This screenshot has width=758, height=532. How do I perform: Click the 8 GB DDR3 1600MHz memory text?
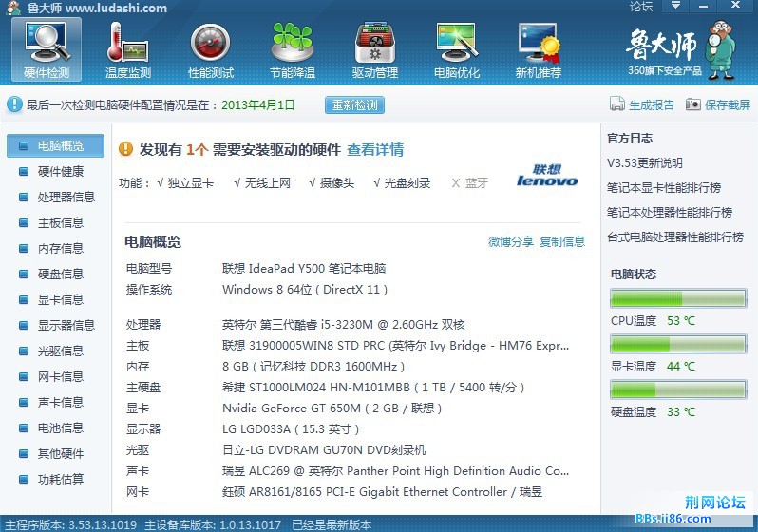(x=313, y=367)
